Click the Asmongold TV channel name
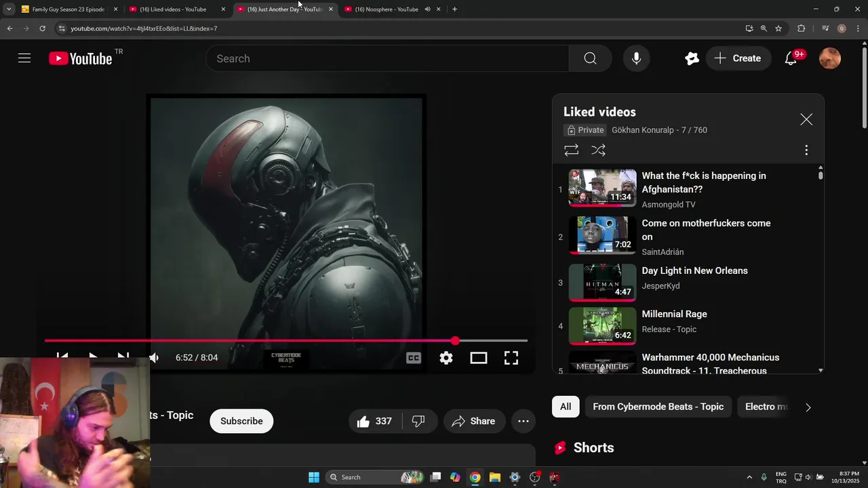This screenshot has height=488, width=868. tap(669, 205)
